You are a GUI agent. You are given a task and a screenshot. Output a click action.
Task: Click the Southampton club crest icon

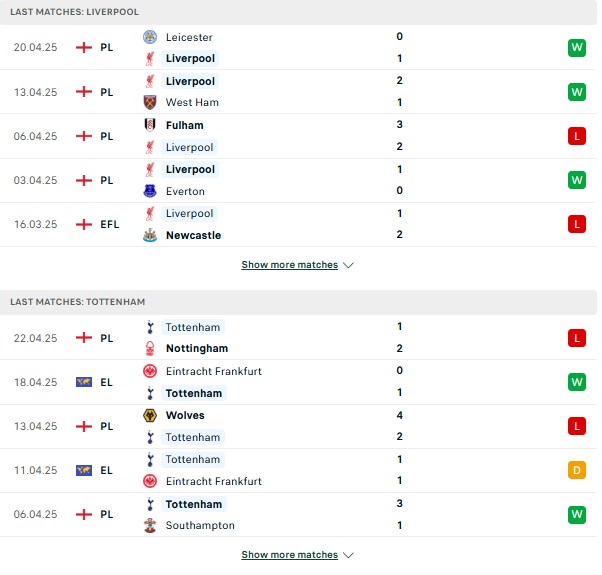pos(150,525)
